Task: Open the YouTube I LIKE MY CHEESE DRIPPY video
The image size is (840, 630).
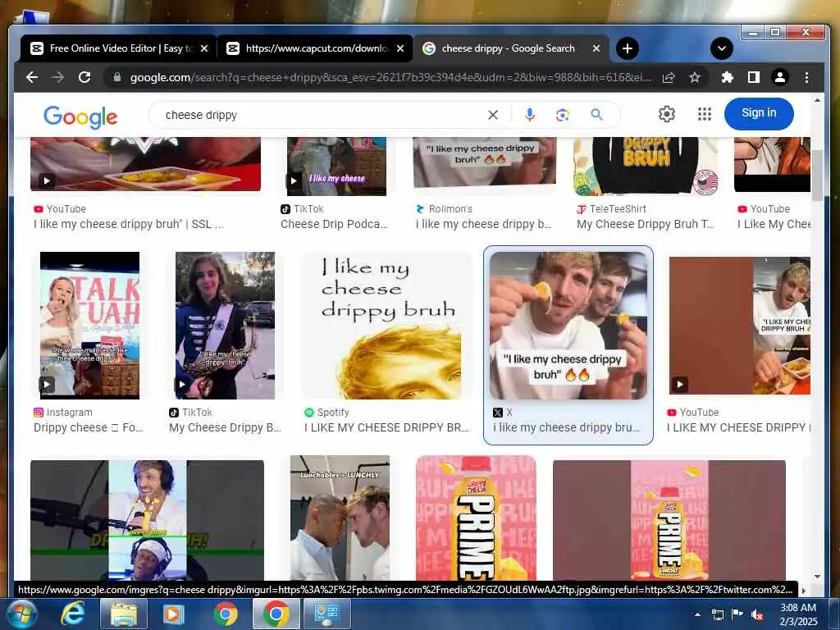Action: click(x=740, y=325)
